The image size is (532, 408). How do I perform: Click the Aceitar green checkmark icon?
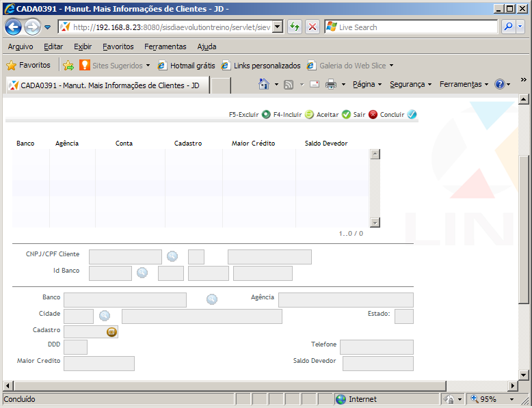click(346, 114)
